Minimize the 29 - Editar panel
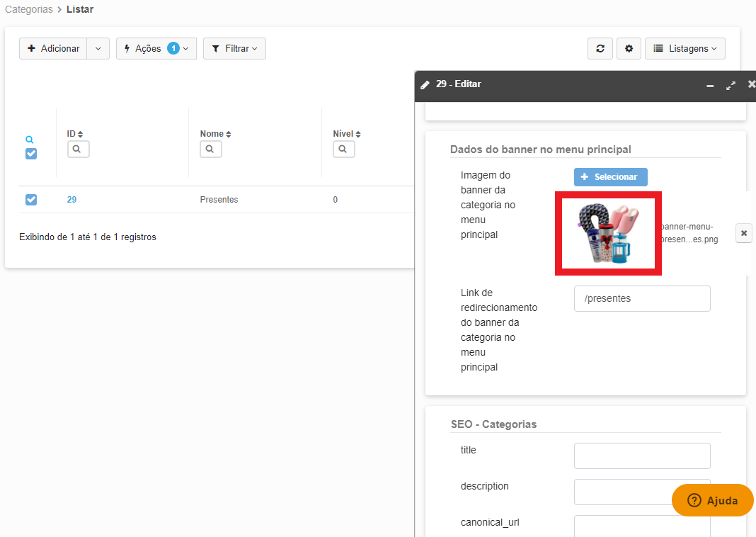Image resolution: width=756 pixels, height=537 pixels. click(710, 85)
